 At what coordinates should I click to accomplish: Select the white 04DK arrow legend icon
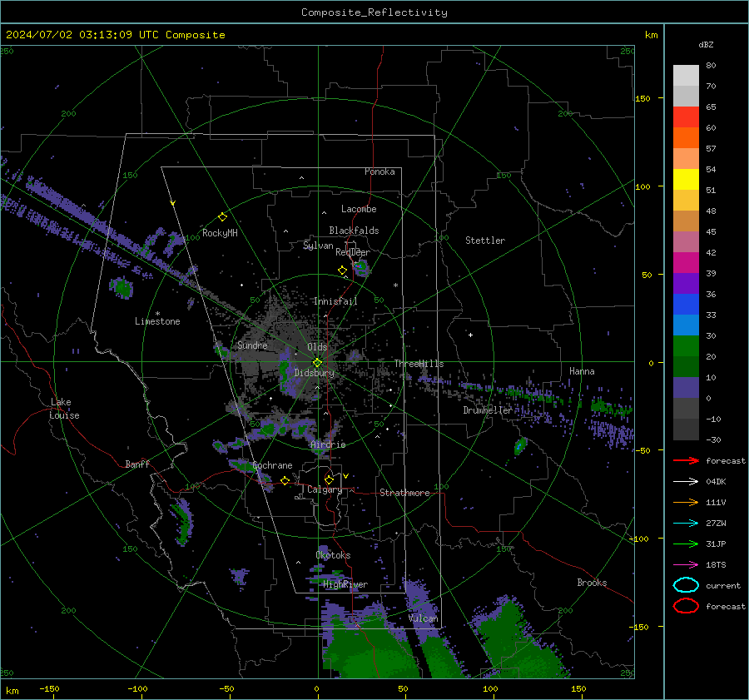(x=686, y=482)
